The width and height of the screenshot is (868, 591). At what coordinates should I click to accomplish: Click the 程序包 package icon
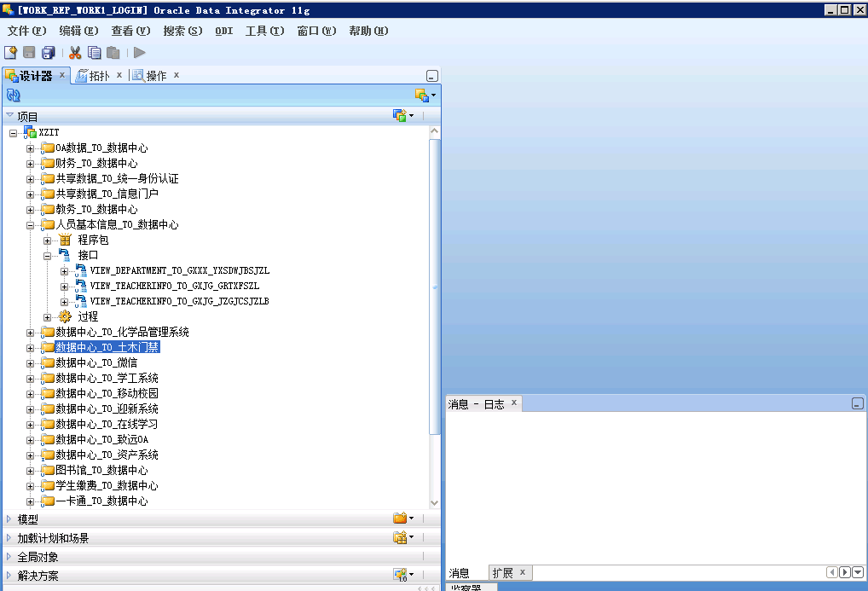pyautogui.click(x=65, y=240)
